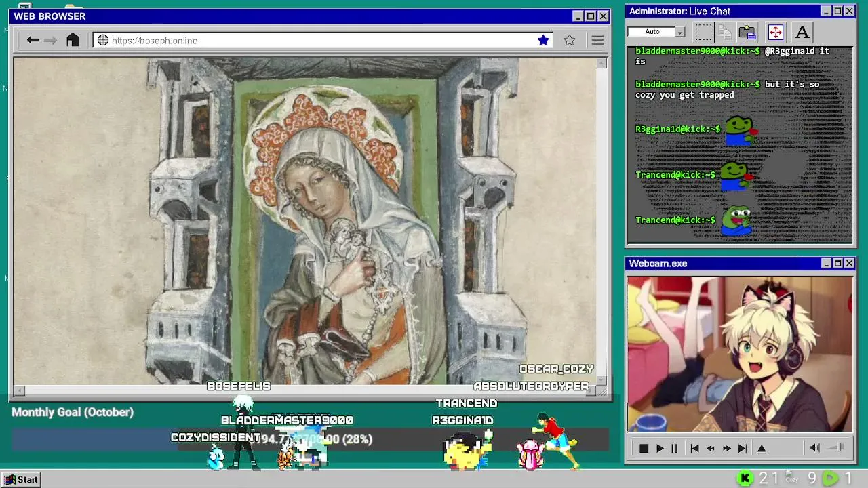This screenshot has width=868, height=488.
Task: Click the globe icon in address bar
Action: 103,41
